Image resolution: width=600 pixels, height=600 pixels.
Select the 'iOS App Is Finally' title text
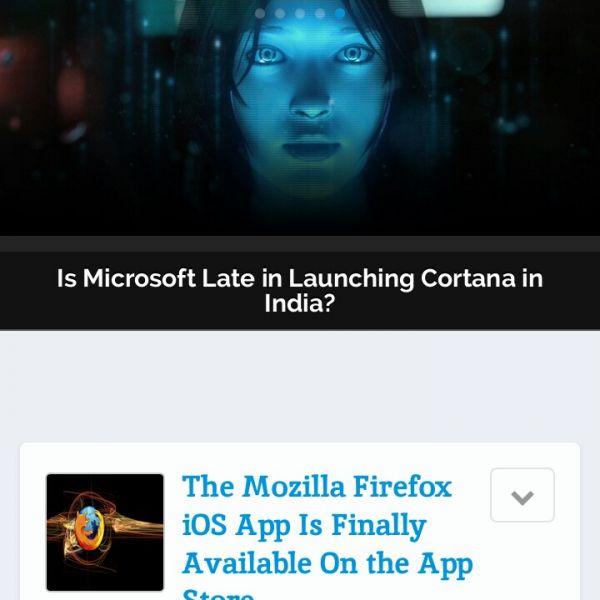(304, 526)
